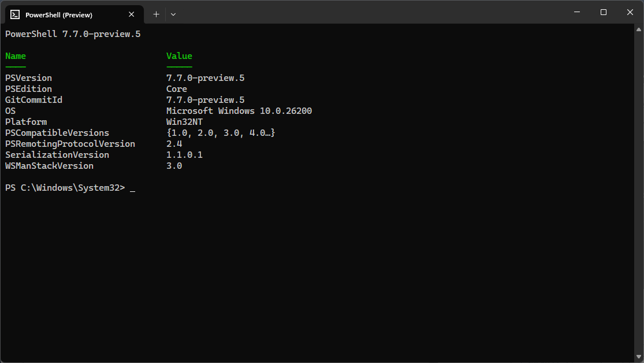
Task: Click the 'GitCommitId' row name
Action: [x=33, y=100]
